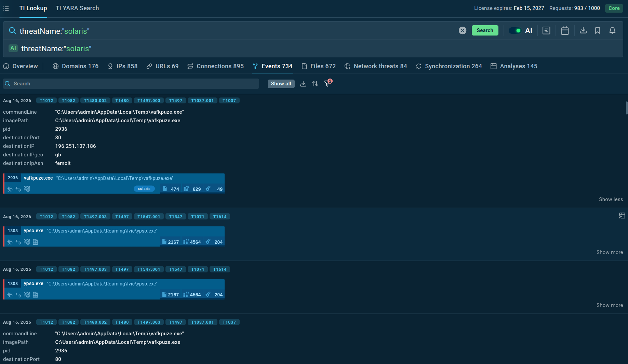Click the T1614 tag on the third event

(x=220, y=269)
